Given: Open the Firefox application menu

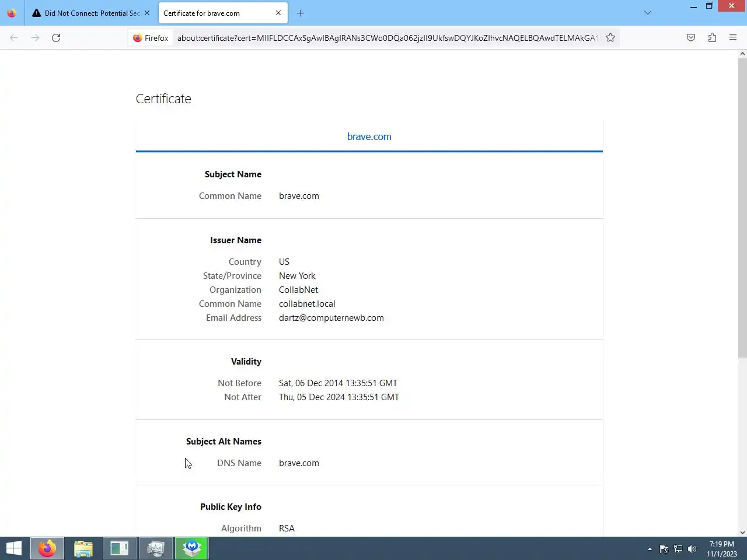Looking at the screenshot, I should point(733,38).
